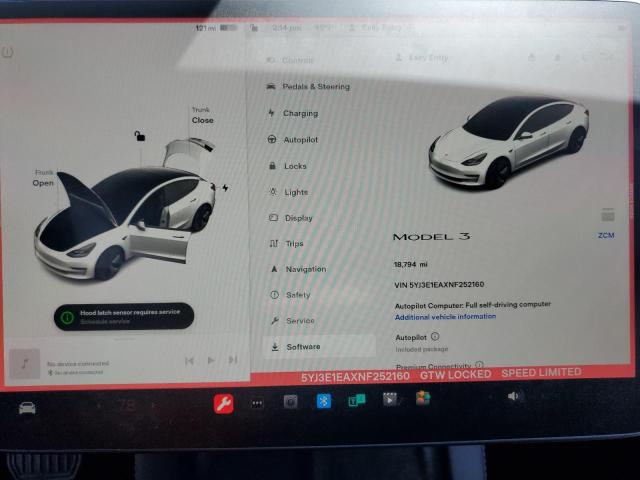The image size is (640, 480).
Task: Tap the ZCM link
Action: click(606, 236)
